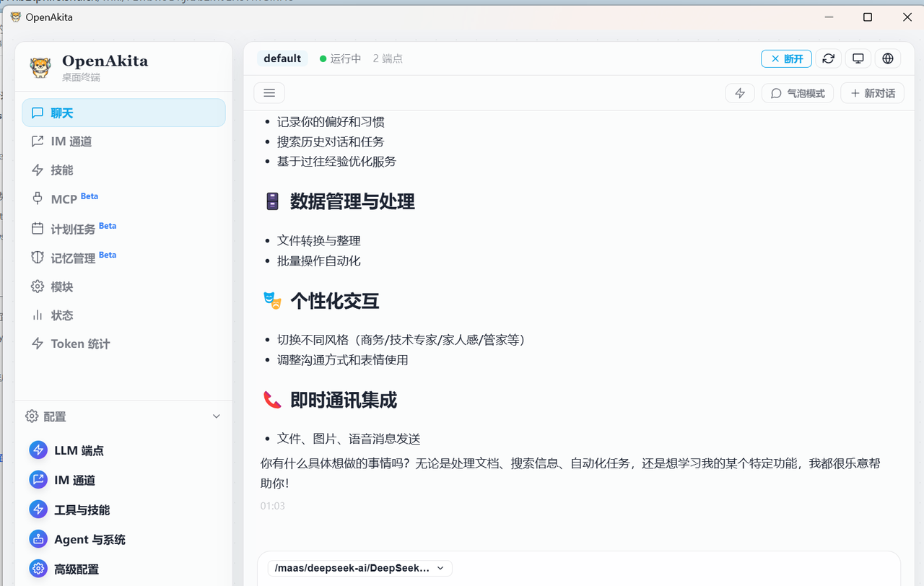This screenshot has height=586, width=924.
Task: Click the 调整沟通方式和表情使用 list item
Action: click(342, 359)
